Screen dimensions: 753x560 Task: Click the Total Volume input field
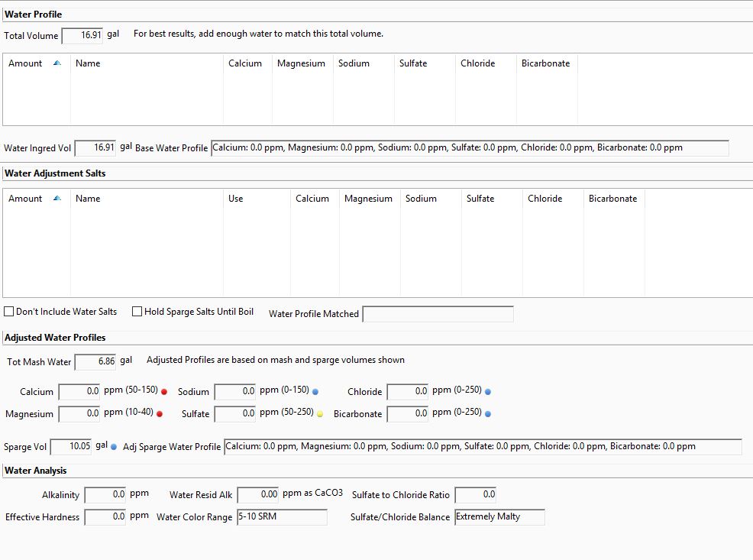82,36
